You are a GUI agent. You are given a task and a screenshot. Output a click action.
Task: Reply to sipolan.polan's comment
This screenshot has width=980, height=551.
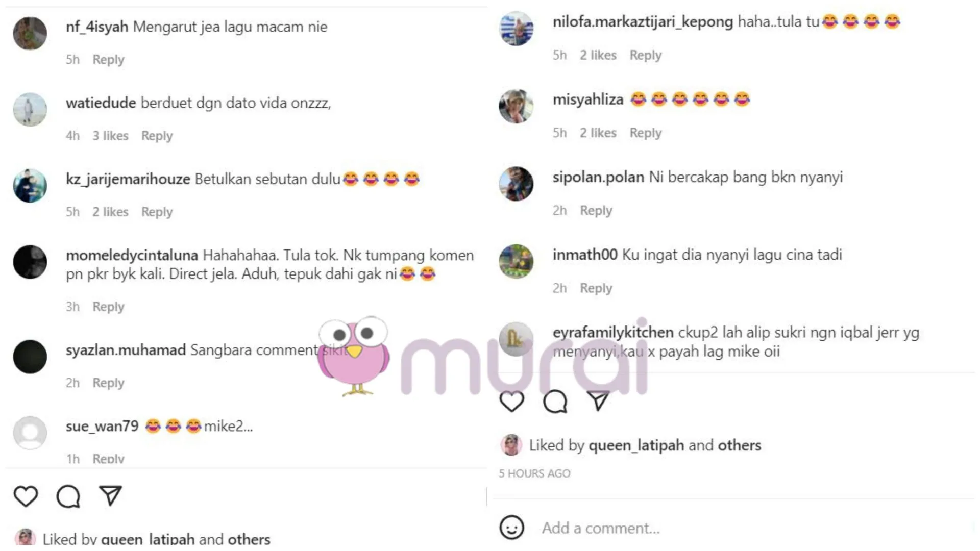(596, 211)
